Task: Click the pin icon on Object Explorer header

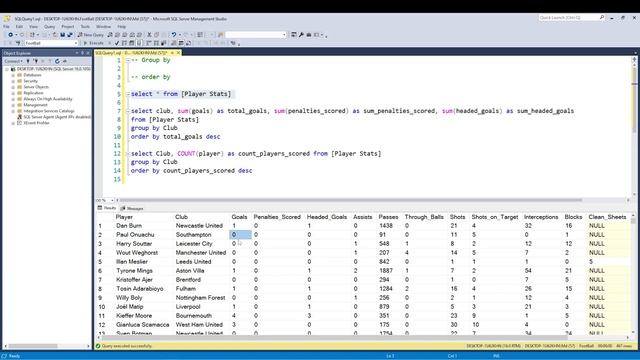Action: point(82,53)
